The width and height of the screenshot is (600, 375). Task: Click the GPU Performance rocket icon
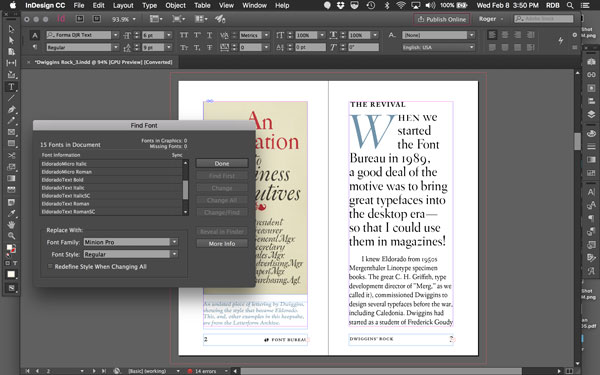click(x=220, y=19)
